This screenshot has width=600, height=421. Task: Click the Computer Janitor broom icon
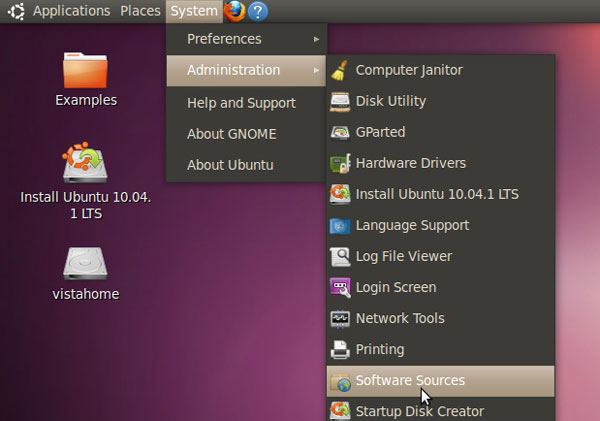pos(340,70)
